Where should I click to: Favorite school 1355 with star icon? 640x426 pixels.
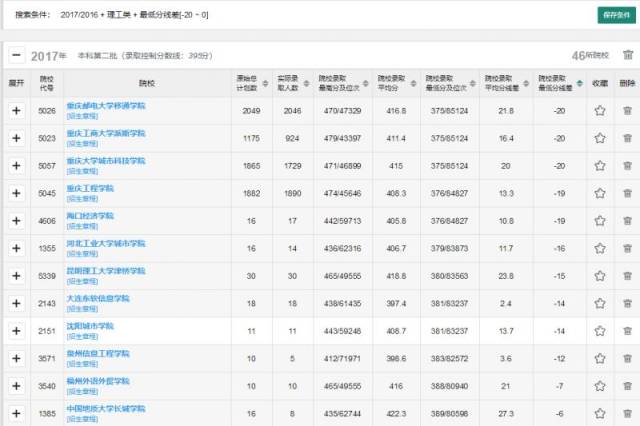(x=600, y=248)
